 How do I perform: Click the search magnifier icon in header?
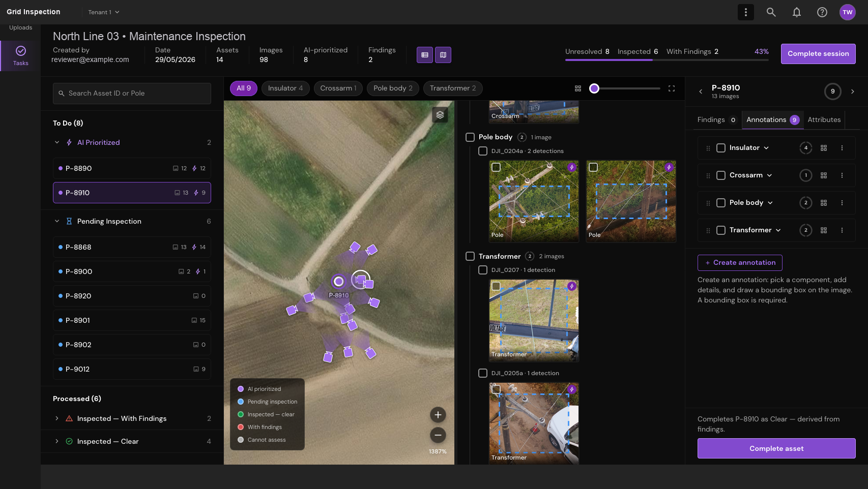(x=771, y=12)
